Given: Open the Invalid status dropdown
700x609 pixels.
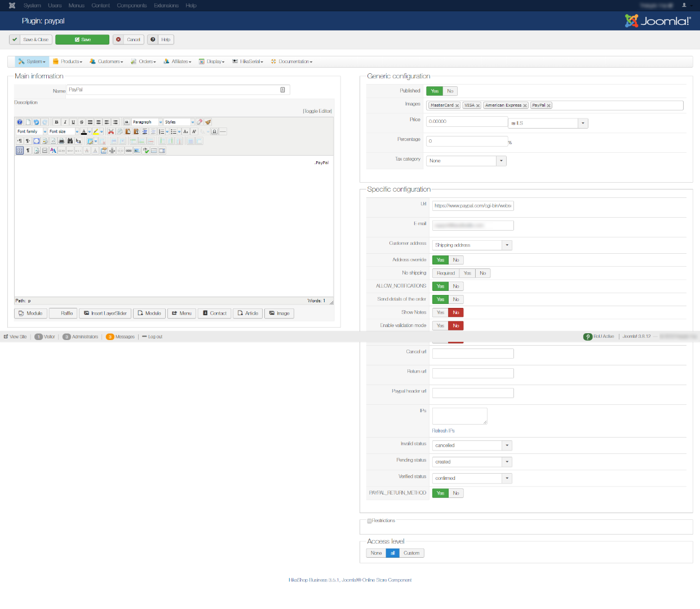Looking at the screenshot, I should pos(472,445).
